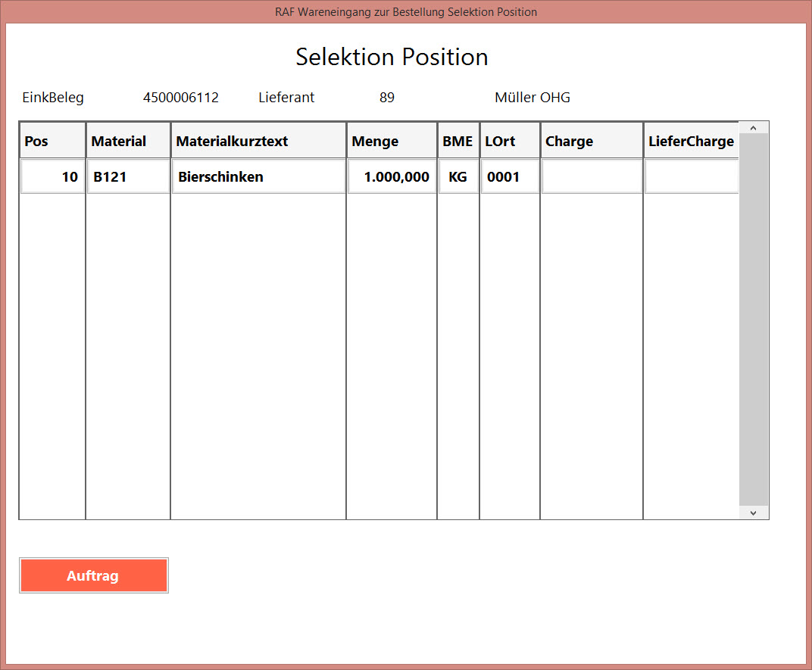Image resolution: width=812 pixels, height=670 pixels.
Task: Select the 0001 storage location cell
Action: (510, 176)
